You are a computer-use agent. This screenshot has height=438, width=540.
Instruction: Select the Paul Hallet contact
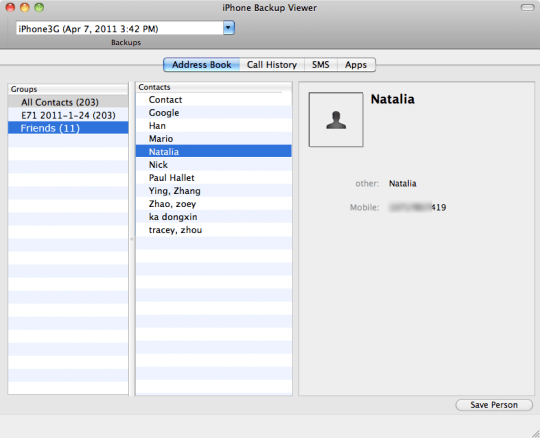[214, 178]
